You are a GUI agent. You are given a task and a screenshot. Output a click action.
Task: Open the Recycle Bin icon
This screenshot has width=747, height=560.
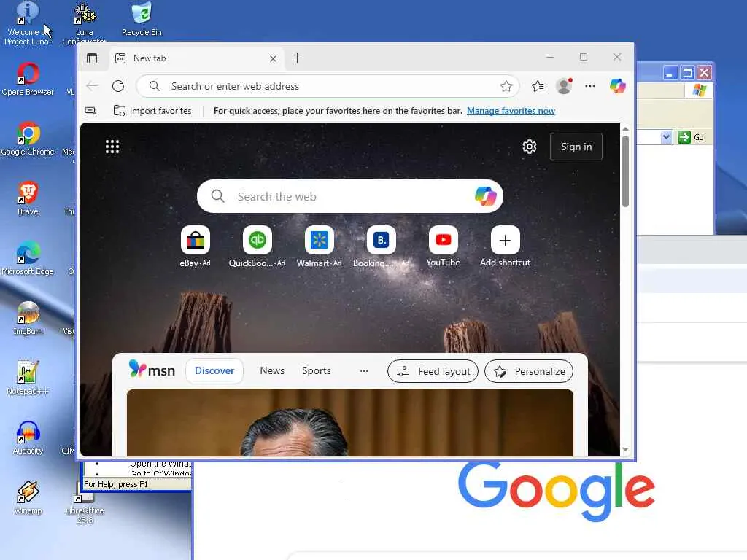click(142, 20)
